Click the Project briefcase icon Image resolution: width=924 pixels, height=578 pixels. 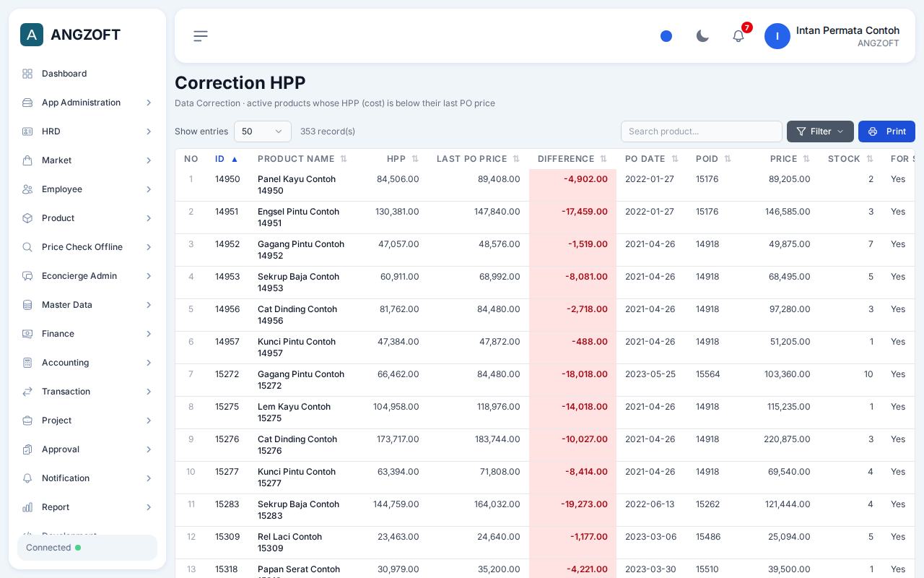coord(27,420)
